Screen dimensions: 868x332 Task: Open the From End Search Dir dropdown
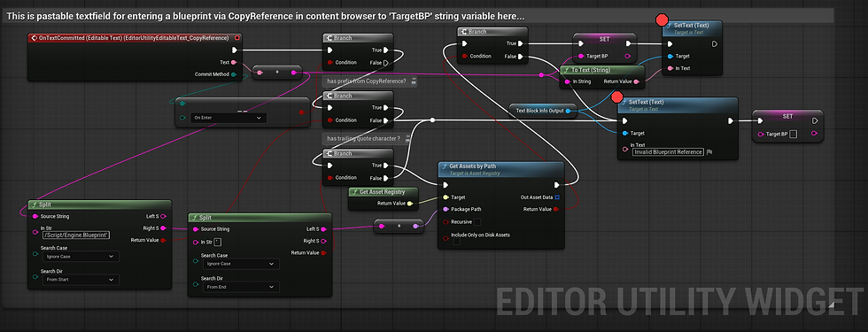pos(241,287)
